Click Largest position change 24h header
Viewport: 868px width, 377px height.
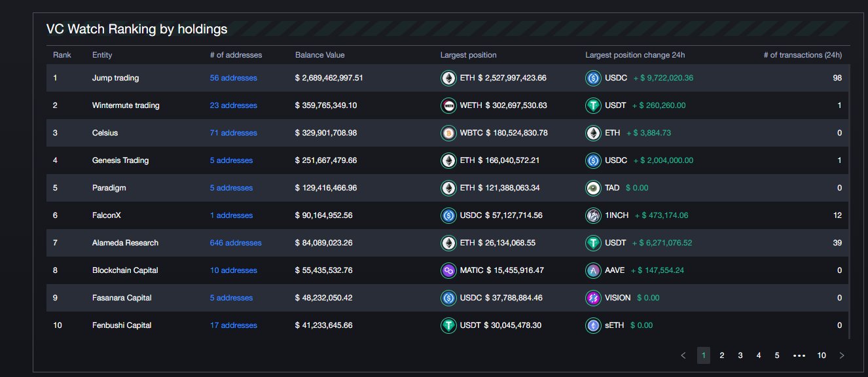[635, 55]
